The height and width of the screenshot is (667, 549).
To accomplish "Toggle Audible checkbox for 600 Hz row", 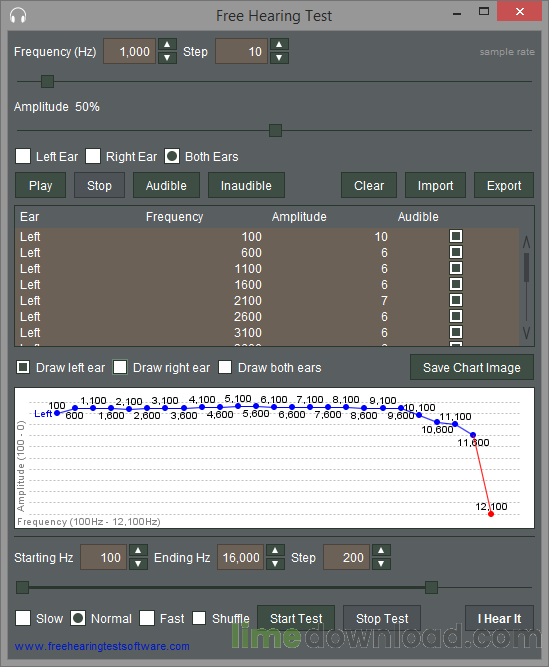I will [456, 252].
